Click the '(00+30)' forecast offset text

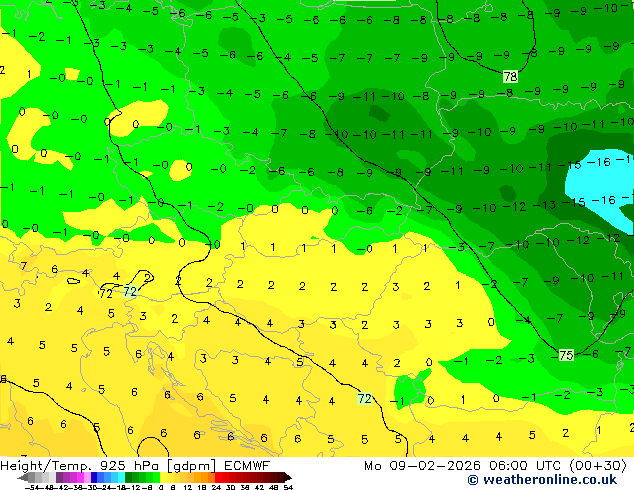pyautogui.click(x=598, y=466)
